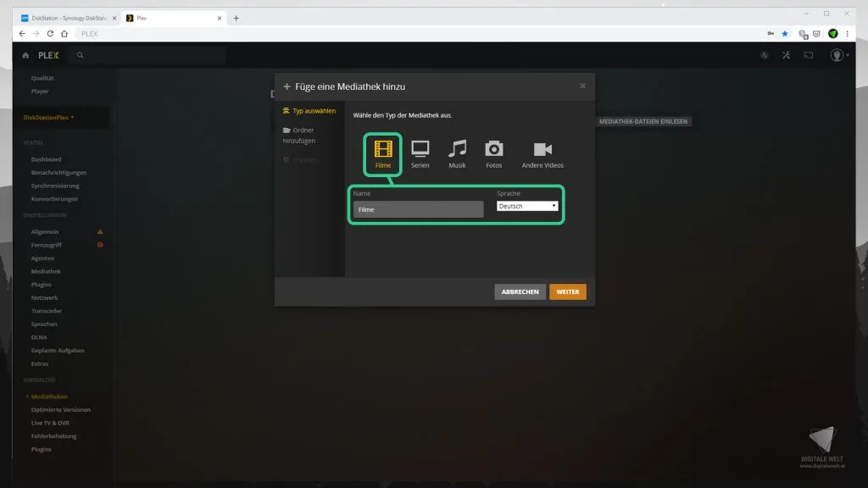This screenshot has width=868, height=488.
Task: Open Optimierte Versionen entry
Action: (x=61, y=410)
